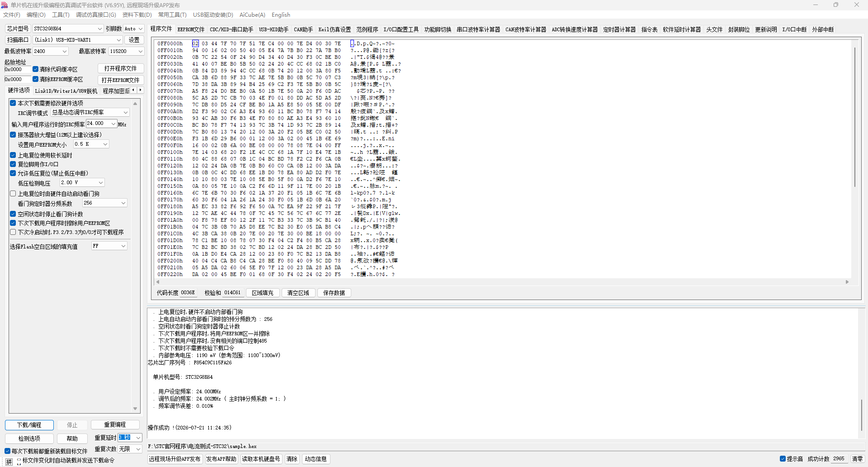Click the up arrow of hardware options scrollbar
Image resolution: width=868 pixels, height=467 pixels.
pos(135,104)
